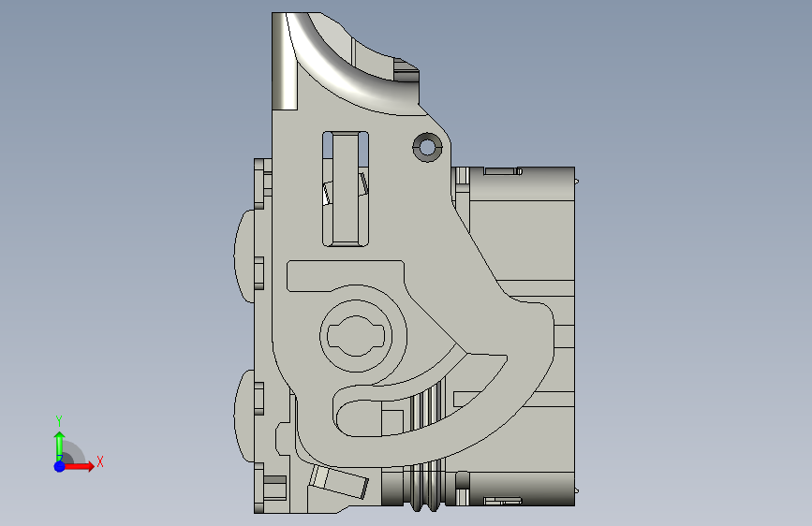812x526 pixels.
Task: Select the tall rectangular slot in the plate
Action: pos(346,188)
